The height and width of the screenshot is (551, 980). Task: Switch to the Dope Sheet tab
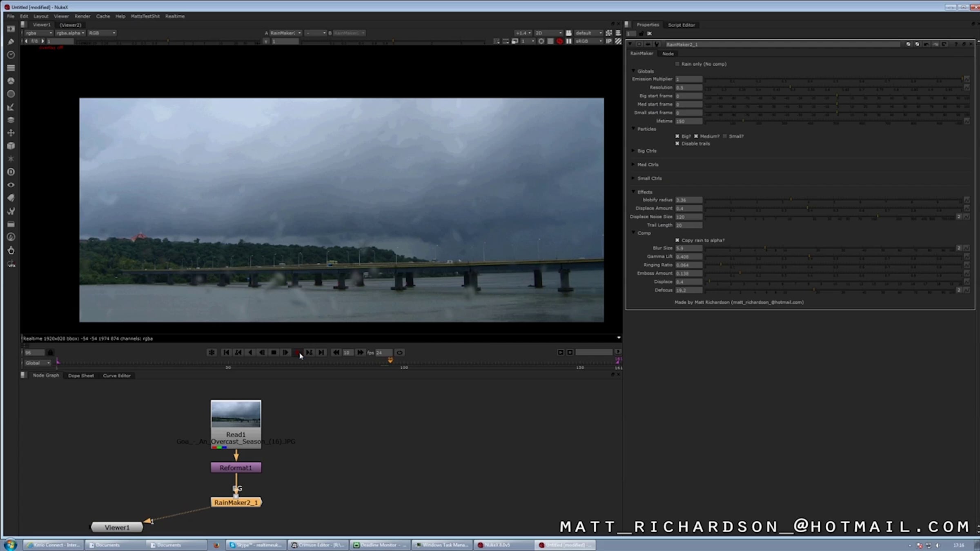point(81,375)
